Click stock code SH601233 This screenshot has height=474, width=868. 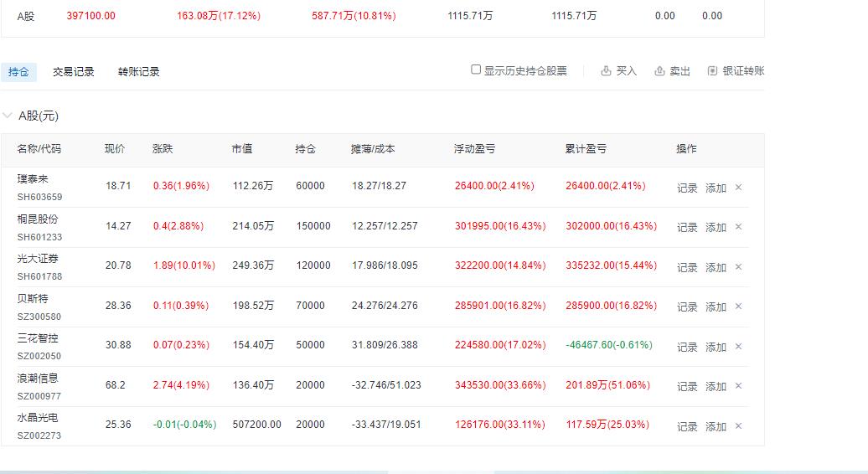(40, 237)
